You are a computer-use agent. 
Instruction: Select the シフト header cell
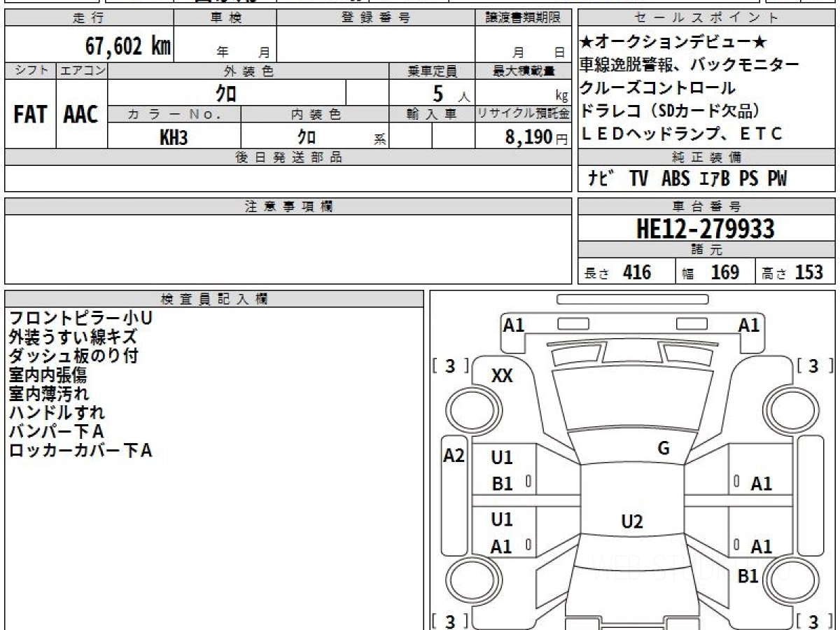(x=30, y=71)
